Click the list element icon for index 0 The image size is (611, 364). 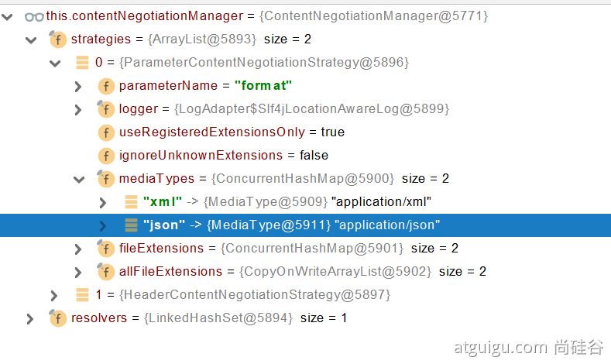82,62
